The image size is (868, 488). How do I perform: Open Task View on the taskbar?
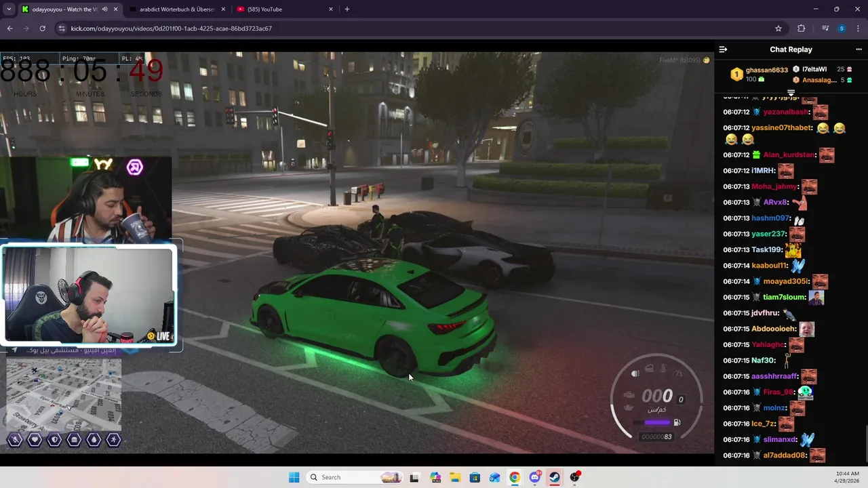414,477
